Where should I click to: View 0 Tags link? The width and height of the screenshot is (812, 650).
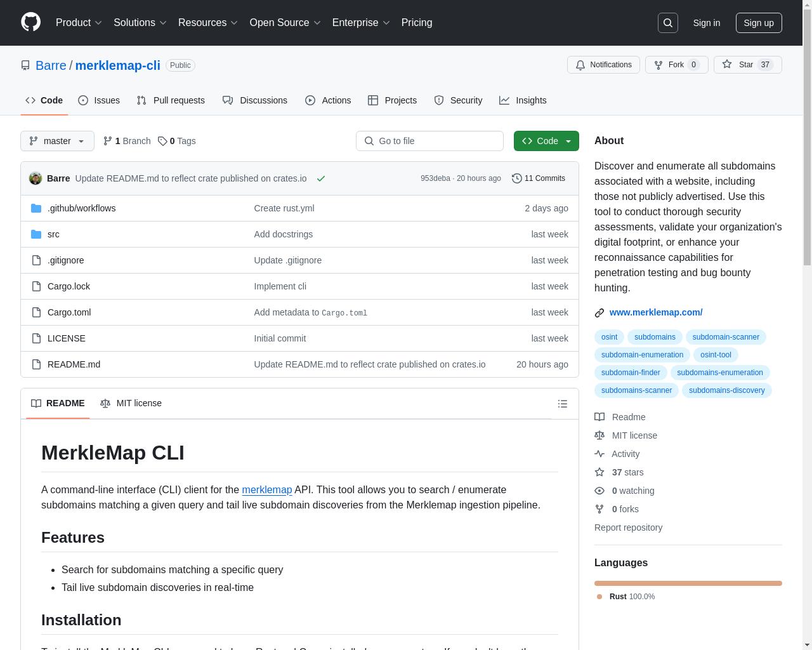177,141
